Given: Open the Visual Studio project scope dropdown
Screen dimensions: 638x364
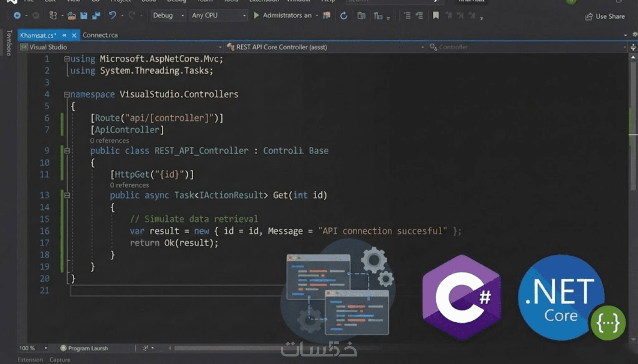Looking at the screenshot, I should 121,47.
